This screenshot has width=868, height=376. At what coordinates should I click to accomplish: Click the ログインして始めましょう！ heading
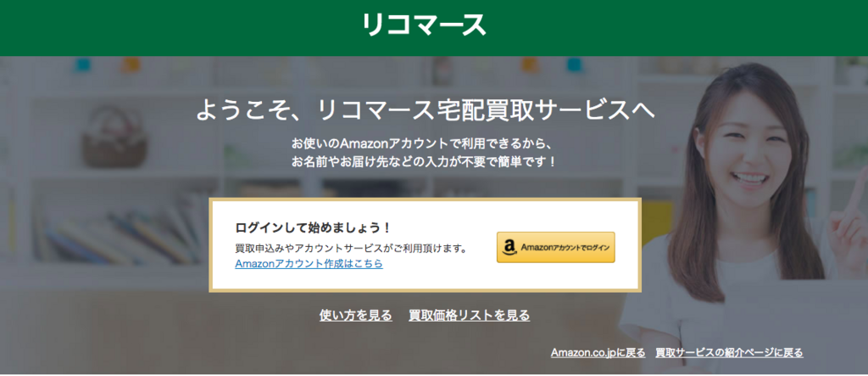click(314, 228)
